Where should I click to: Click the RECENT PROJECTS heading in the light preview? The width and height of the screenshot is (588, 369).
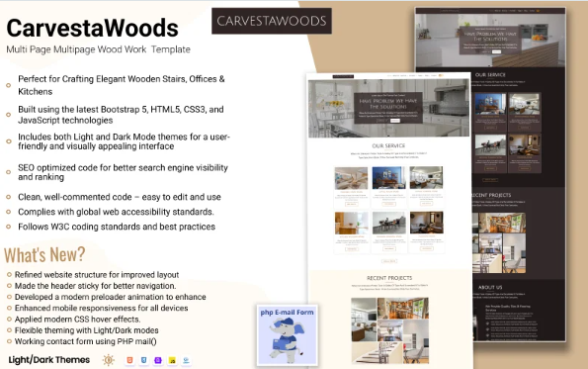(389, 278)
